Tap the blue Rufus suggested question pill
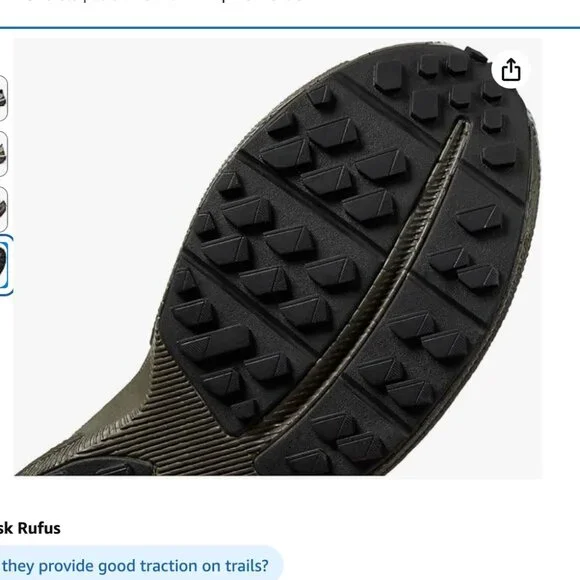Viewport: 580px width, 580px height. (x=141, y=566)
